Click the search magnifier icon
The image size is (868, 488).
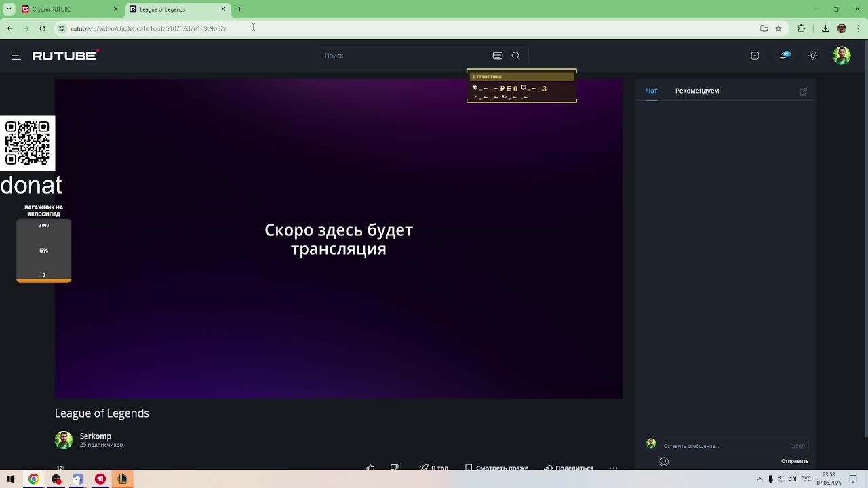point(516,56)
